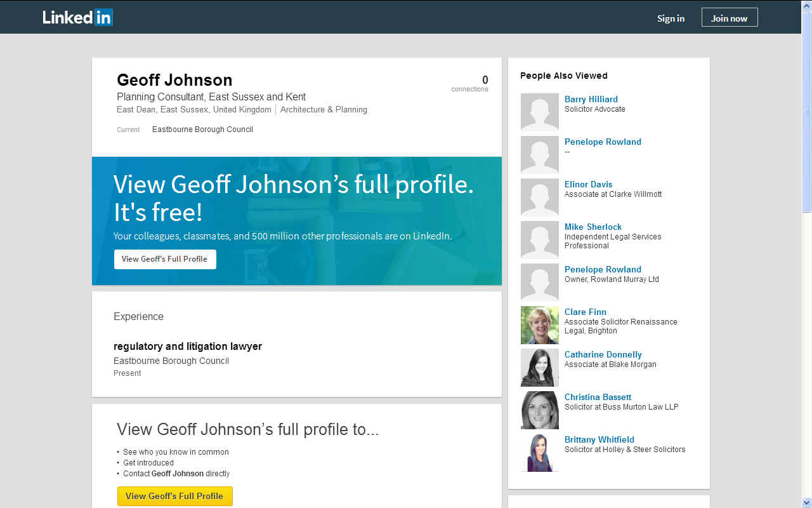
Task: Click white View Geoff's Full Profile button
Action: [165, 259]
